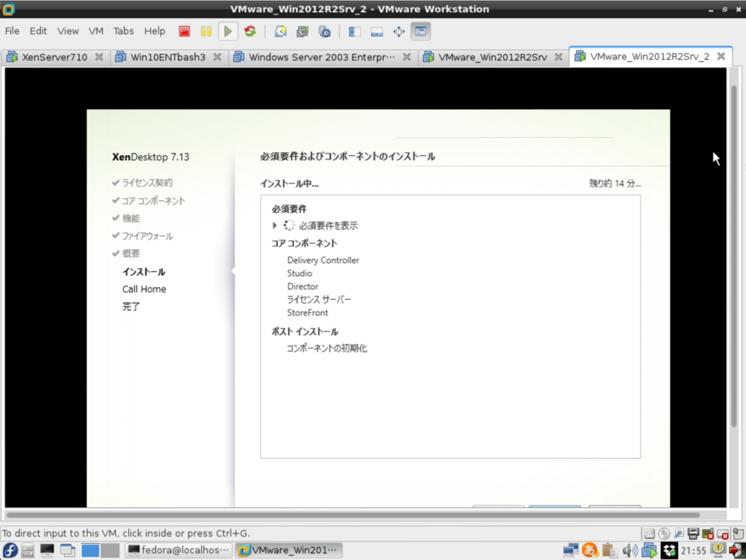
Task: Click the 残り約 14 分 remaining time text
Action: coord(615,184)
